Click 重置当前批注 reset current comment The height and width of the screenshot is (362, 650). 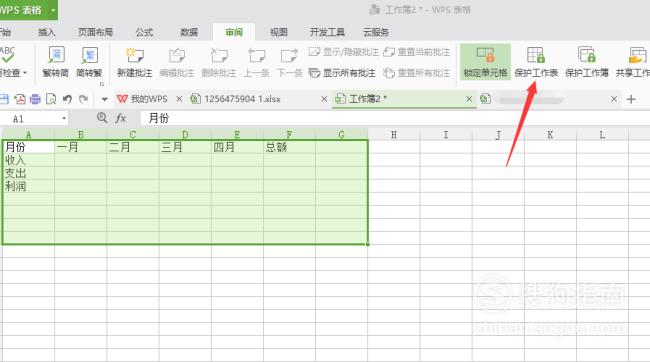[x=417, y=52]
